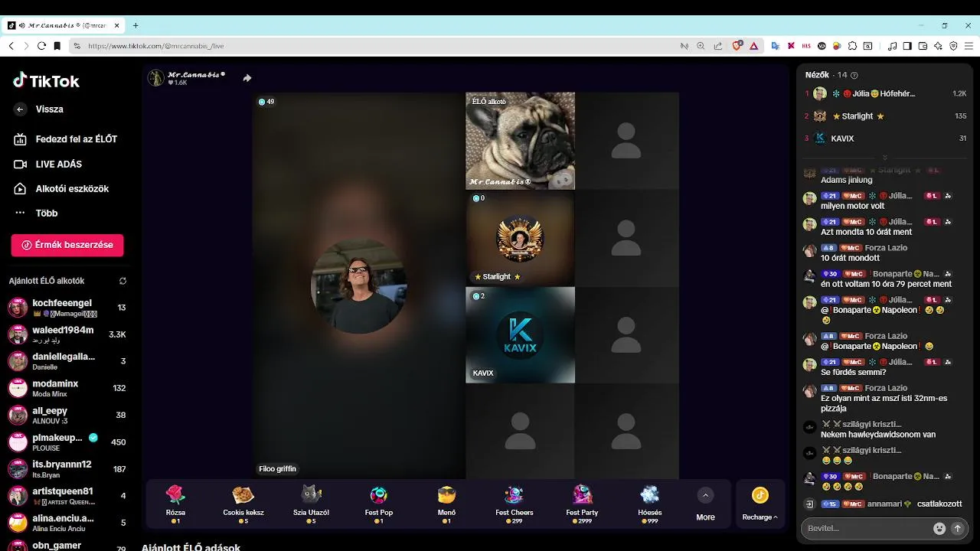The image size is (980, 551).
Task: Click the all_eepy creator avatar
Action: pyautogui.click(x=18, y=416)
